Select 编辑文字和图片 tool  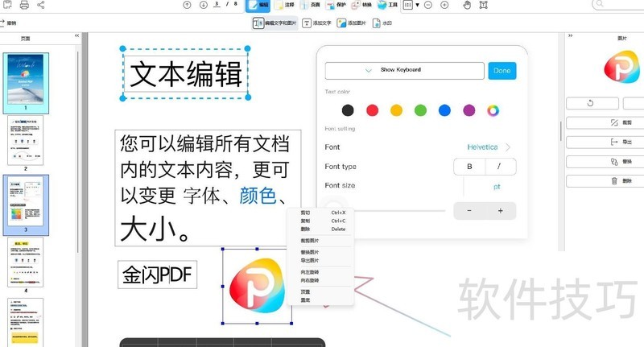click(275, 23)
